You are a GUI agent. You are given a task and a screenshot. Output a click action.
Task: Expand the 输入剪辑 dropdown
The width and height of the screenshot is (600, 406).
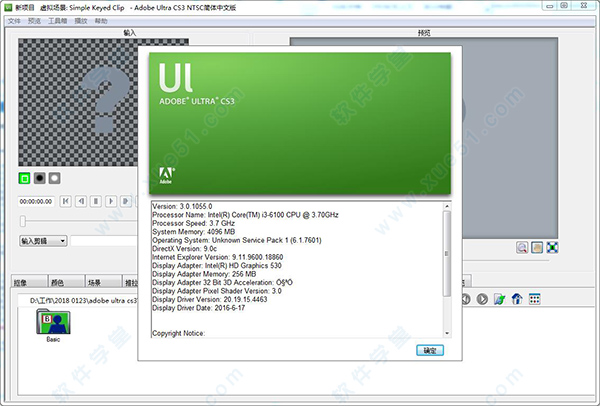43,241
